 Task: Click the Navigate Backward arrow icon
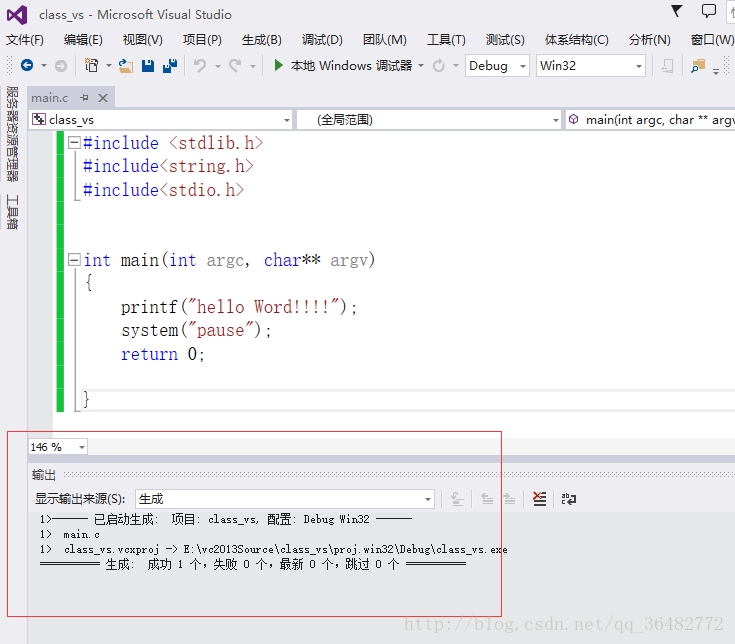(x=27, y=66)
